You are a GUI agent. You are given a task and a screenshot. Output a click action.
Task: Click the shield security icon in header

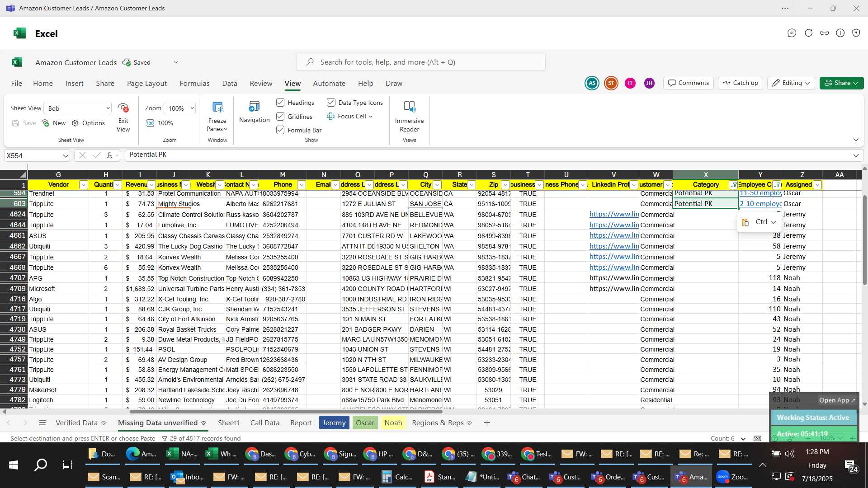point(856,33)
